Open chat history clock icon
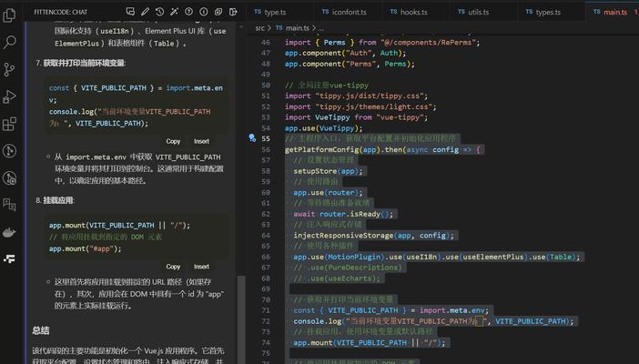This screenshot has height=364, width=639. tap(160, 12)
